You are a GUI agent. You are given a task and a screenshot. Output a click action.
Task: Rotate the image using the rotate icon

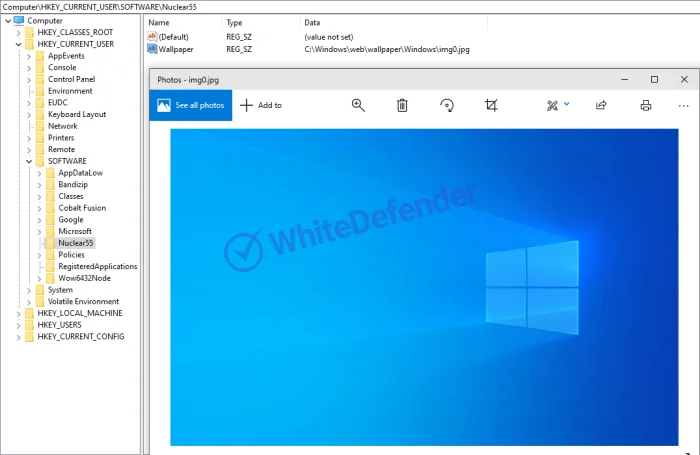446,105
